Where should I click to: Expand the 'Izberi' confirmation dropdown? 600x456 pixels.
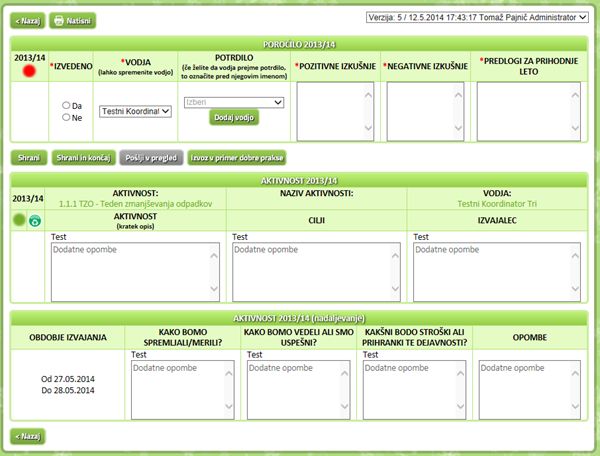click(234, 102)
